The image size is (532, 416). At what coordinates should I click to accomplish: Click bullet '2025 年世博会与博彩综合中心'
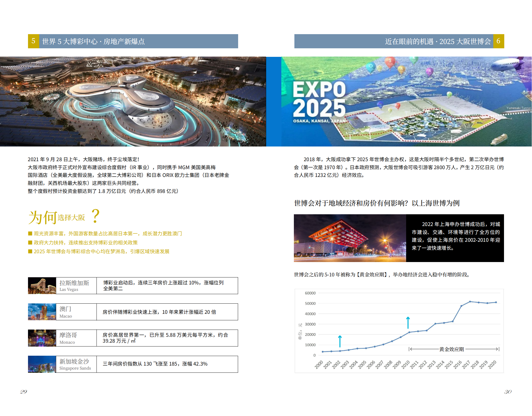coord(99,251)
